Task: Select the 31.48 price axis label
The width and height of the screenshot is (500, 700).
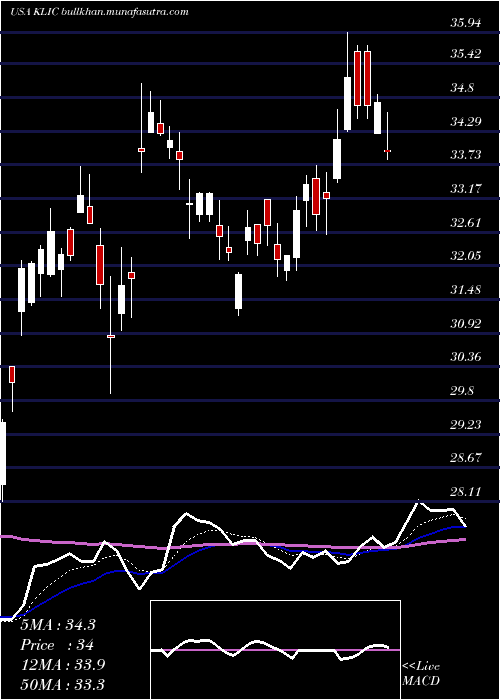Action: pos(466,290)
